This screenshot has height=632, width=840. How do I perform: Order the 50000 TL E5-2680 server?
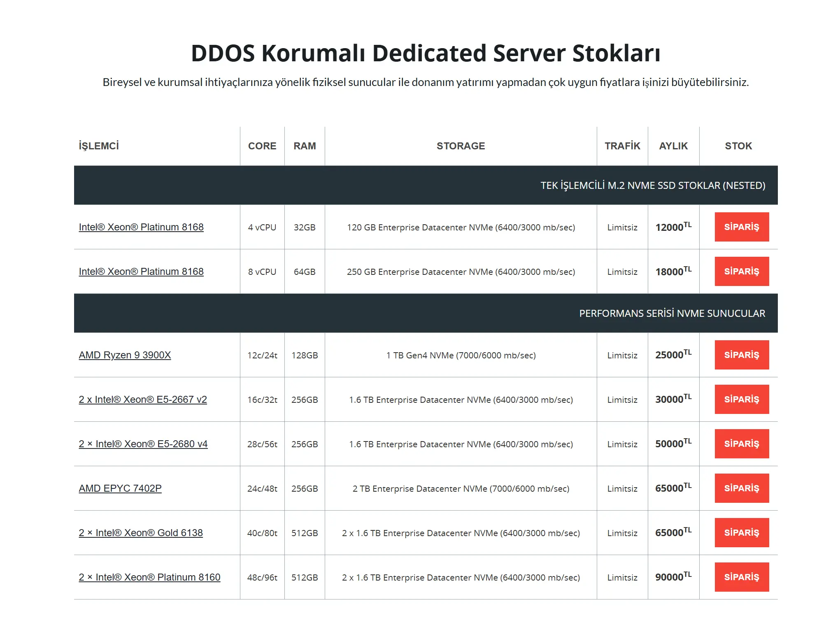click(x=742, y=444)
